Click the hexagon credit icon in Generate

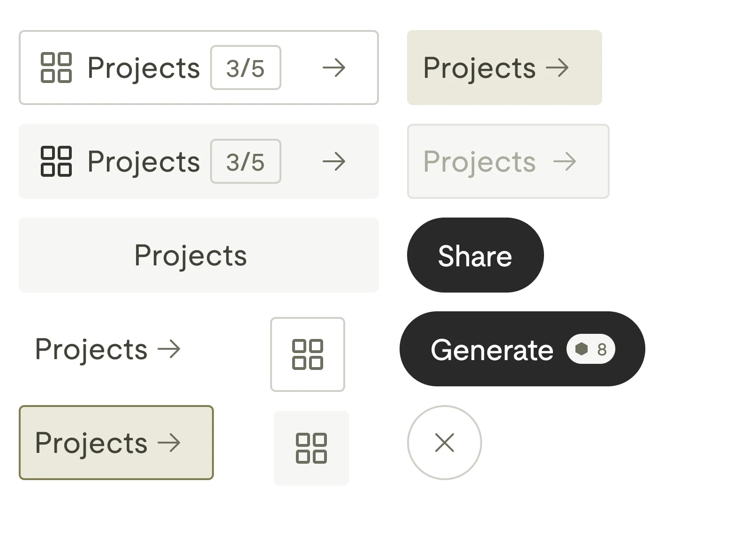(582, 349)
